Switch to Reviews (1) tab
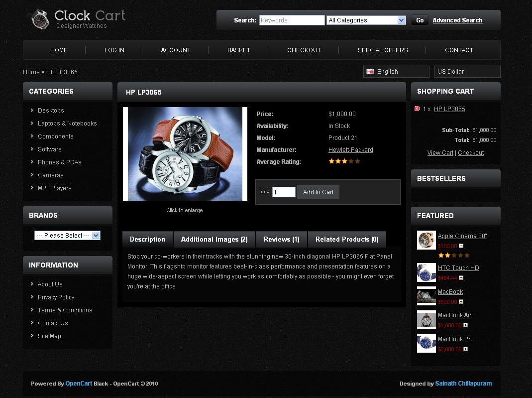Viewport: 532px width, 398px height. coord(282,240)
